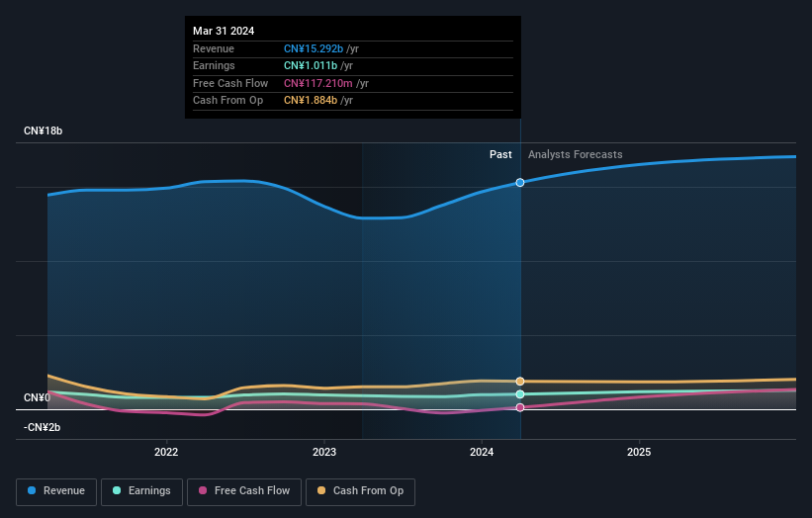This screenshot has height=518, width=812.
Task: Click the 2025 x-axis label
Action: pyautogui.click(x=639, y=452)
